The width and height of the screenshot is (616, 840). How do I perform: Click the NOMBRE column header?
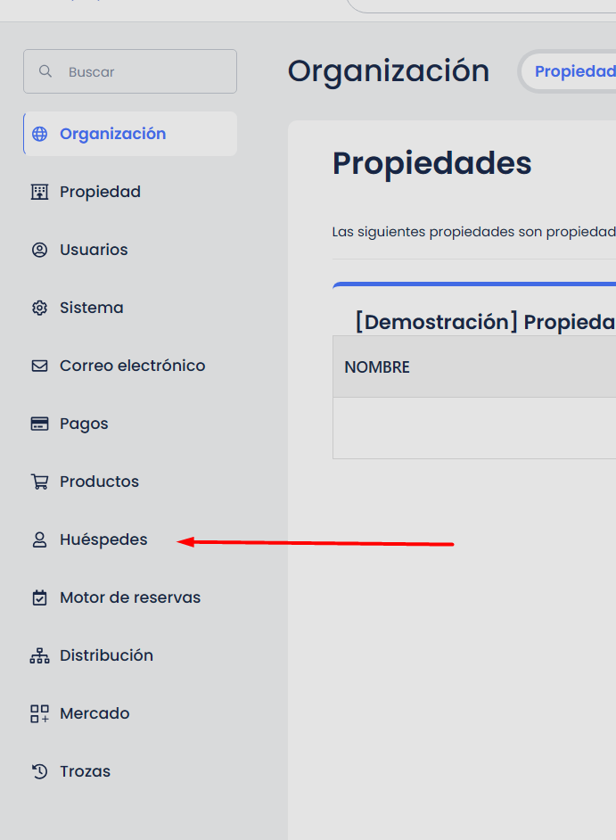click(377, 367)
